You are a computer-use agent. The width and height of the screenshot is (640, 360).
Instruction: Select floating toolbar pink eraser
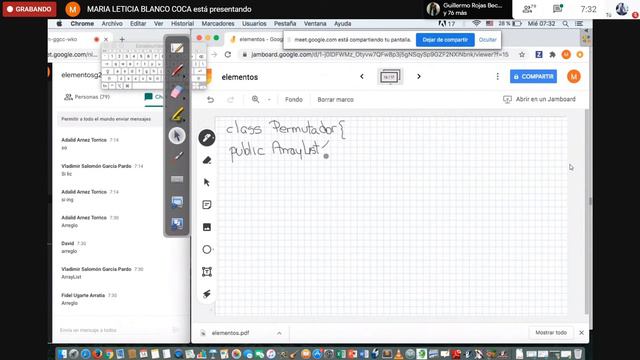coord(177,92)
